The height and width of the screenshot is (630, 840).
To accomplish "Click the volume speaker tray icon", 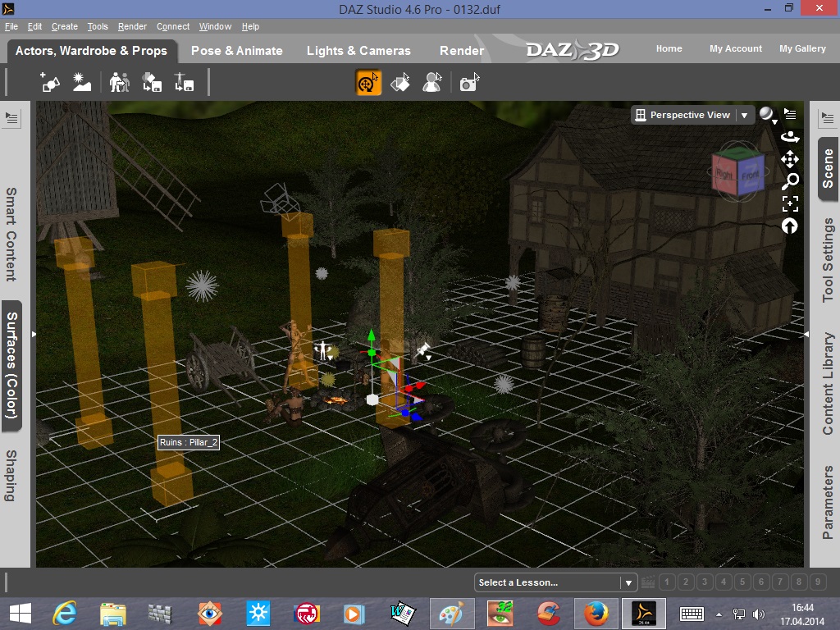I will point(759,614).
